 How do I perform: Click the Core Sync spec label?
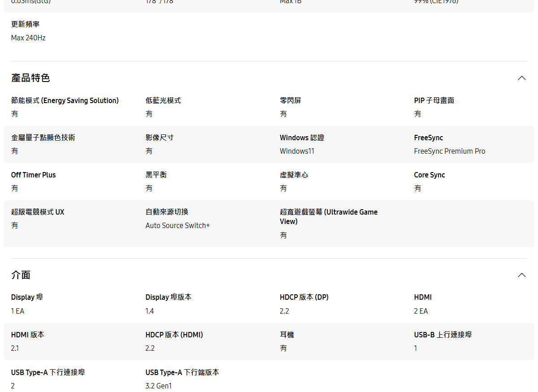click(429, 175)
